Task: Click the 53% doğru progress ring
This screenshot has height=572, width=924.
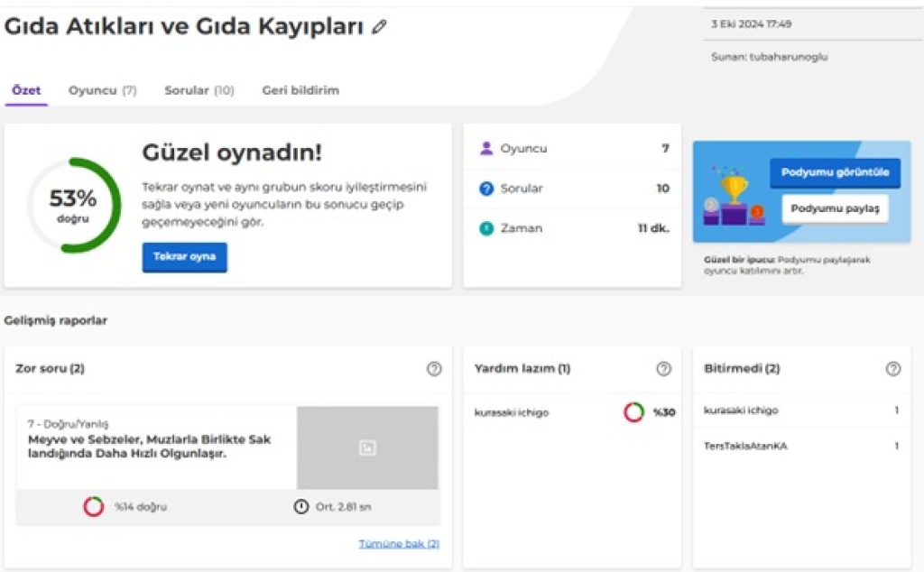Action: pos(73,206)
